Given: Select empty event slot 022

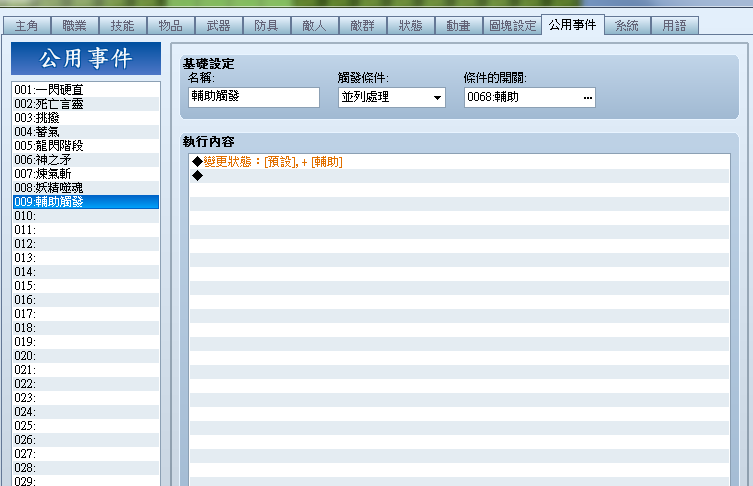Looking at the screenshot, I should click(x=86, y=384).
